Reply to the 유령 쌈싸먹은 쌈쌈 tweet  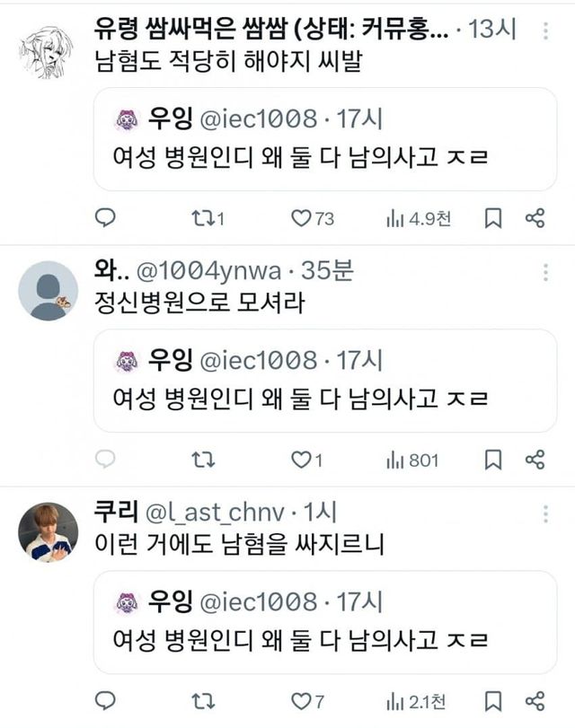106,218
